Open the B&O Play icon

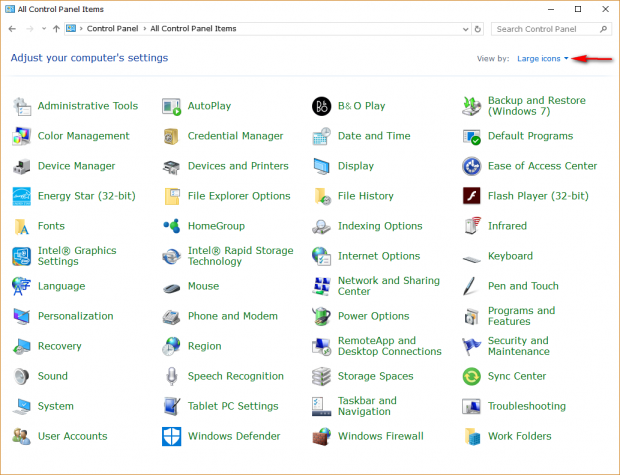coord(321,106)
